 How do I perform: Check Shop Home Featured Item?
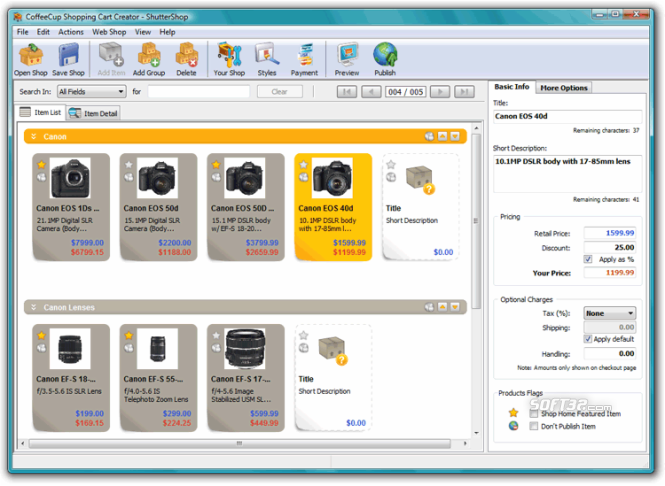534,413
